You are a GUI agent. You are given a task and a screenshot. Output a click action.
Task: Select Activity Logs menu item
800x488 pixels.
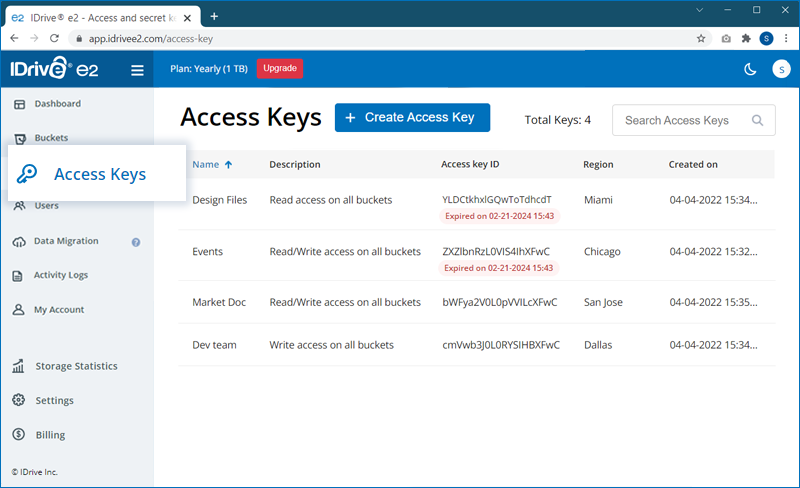[61, 275]
